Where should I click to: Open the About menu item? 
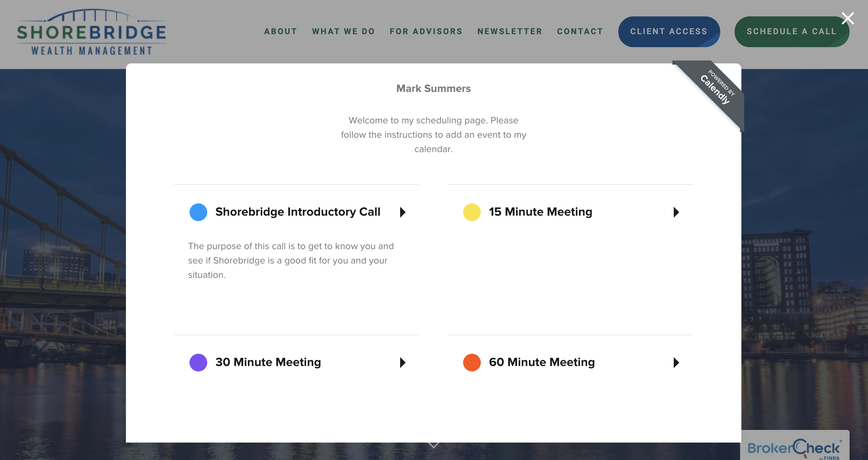pyautogui.click(x=280, y=31)
